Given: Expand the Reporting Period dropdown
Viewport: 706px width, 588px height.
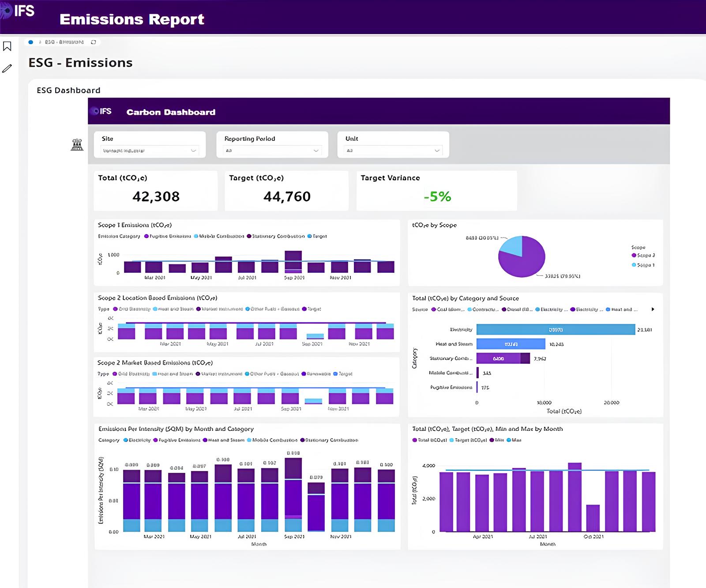Looking at the screenshot, I should tap(272, 151).
